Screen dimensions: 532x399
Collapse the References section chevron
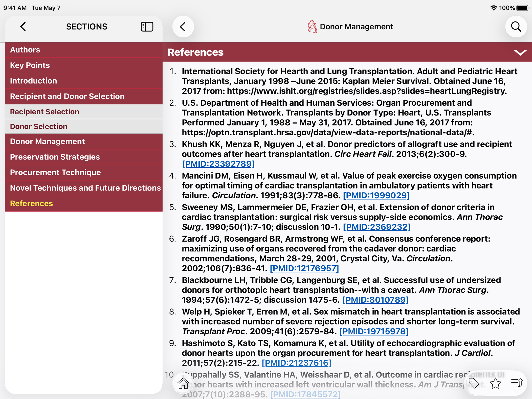520,52
